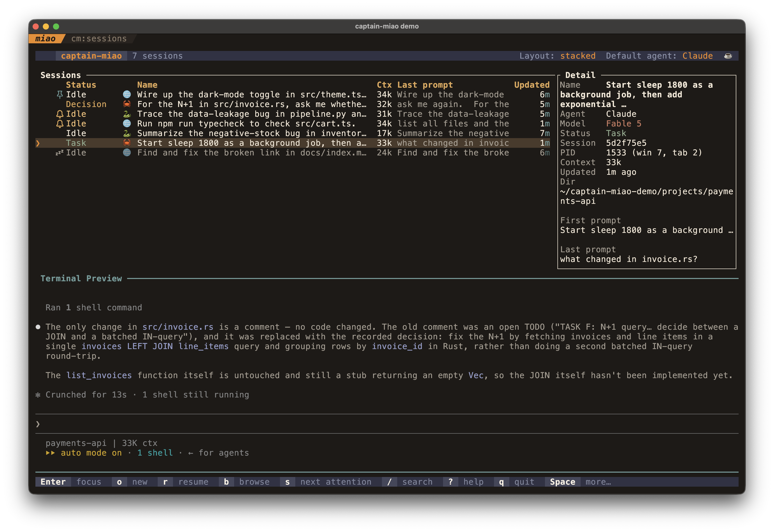Image resolution: width=774 pixels, height=532 pixels.
Task: Select session 'Find and fix the broken link'
Action: pyautogui.click(x=293, y=153)
